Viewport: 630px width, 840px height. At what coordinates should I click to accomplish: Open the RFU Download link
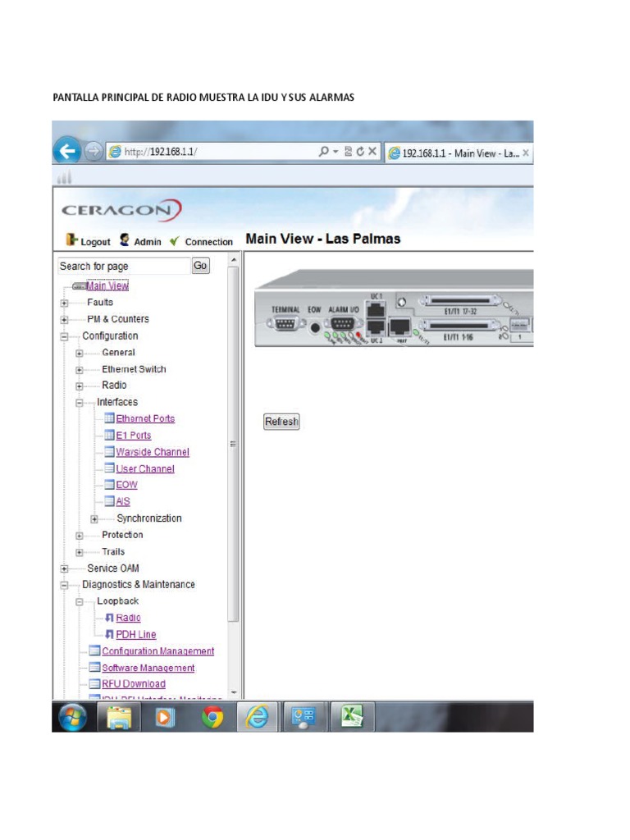point(134,683)
